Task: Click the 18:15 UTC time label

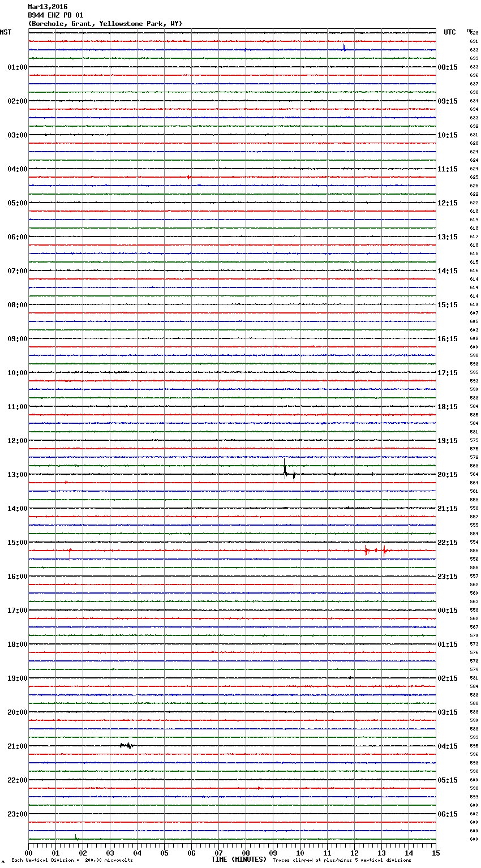Action: (x=448, y=407)
